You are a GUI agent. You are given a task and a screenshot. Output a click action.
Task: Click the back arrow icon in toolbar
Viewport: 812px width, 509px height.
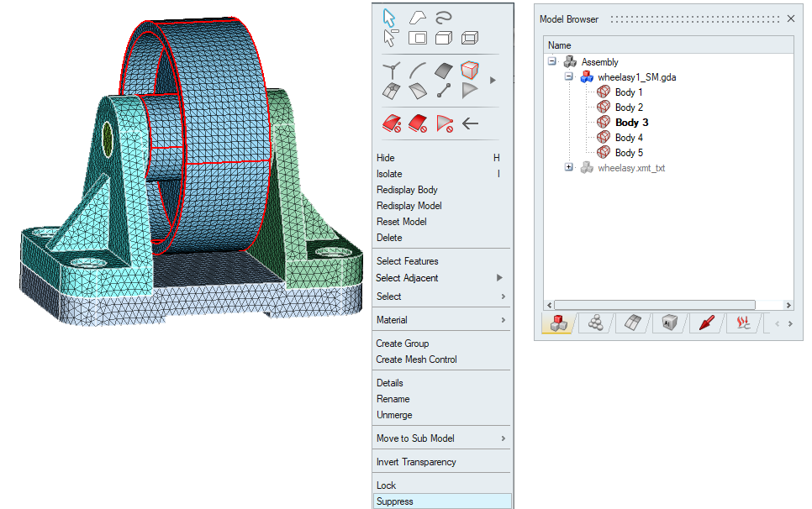[x=471, y=123]
